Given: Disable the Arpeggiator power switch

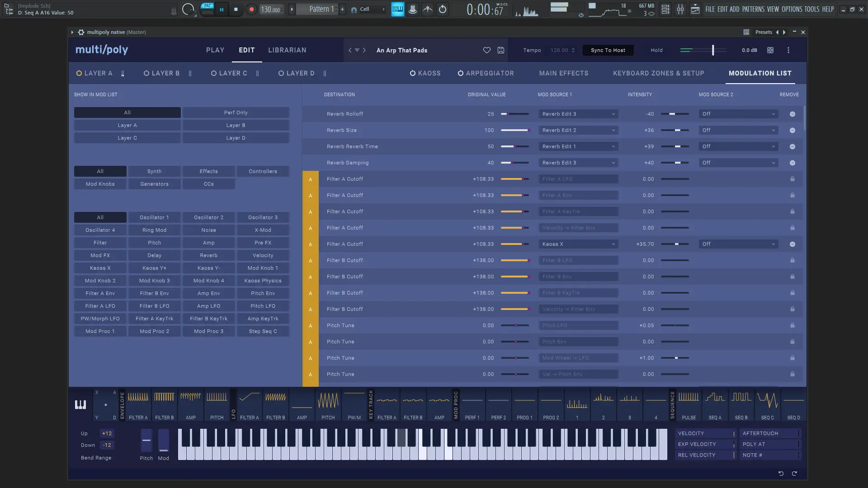Looking at the screenshot, I should pyautogui.click(x=460, y=73).
